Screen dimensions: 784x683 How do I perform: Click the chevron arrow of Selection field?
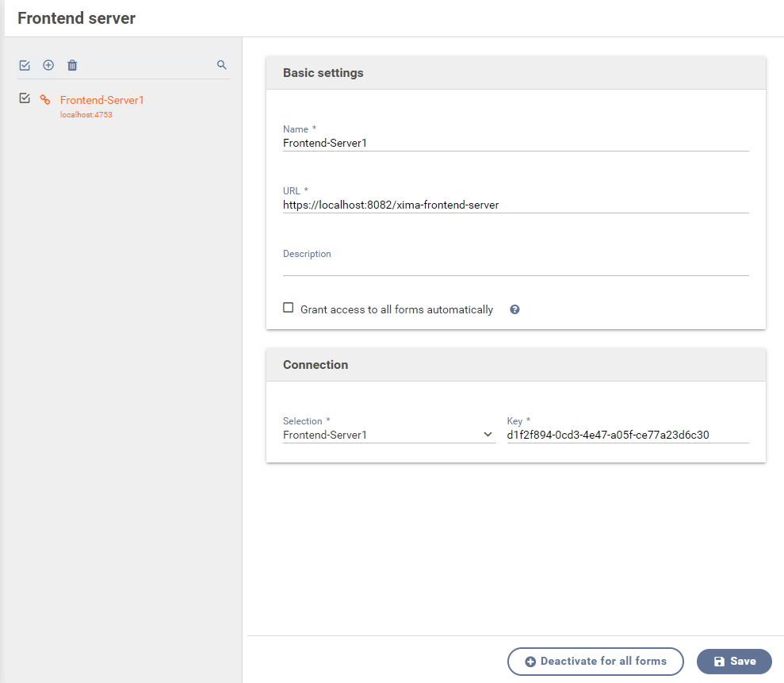click(x=488, y=435)
